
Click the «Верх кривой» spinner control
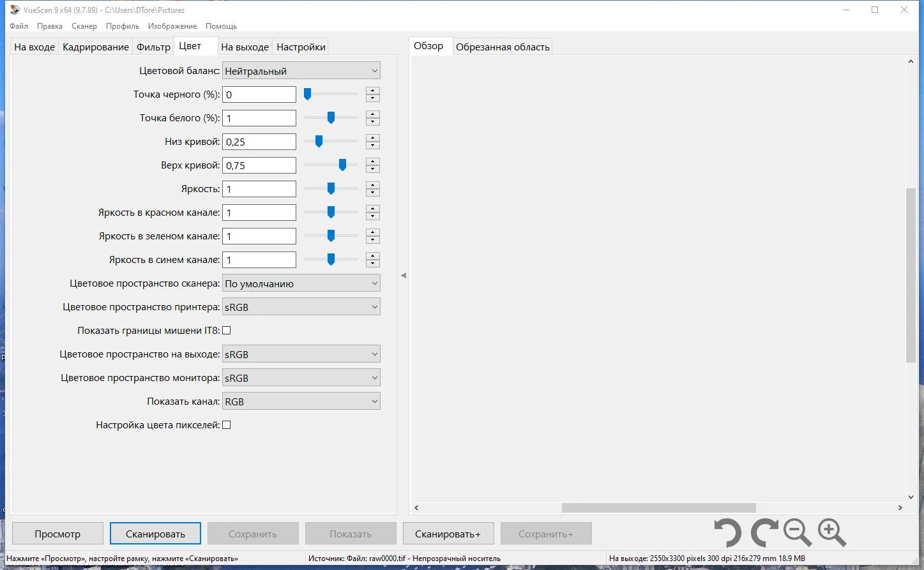click(373, 165)
